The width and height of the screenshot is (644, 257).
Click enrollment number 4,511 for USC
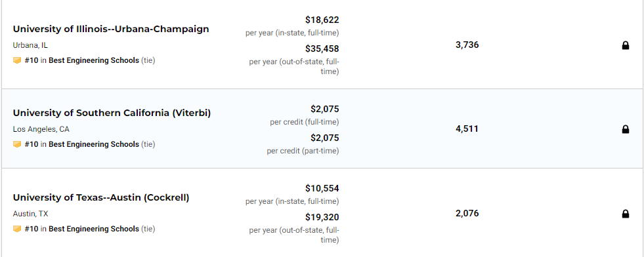click(x=467, y=129)
